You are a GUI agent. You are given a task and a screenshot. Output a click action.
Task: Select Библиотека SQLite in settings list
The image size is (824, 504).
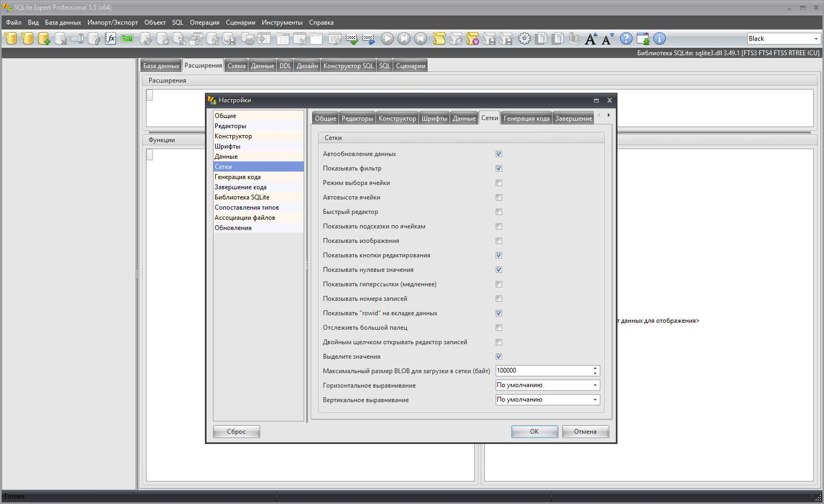point(242,197)
